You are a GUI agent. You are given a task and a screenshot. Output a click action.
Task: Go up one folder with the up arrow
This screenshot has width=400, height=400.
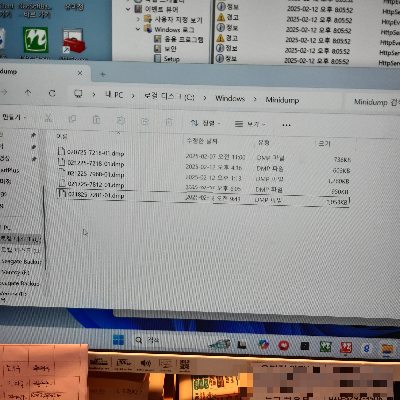(x=28, y=93)
